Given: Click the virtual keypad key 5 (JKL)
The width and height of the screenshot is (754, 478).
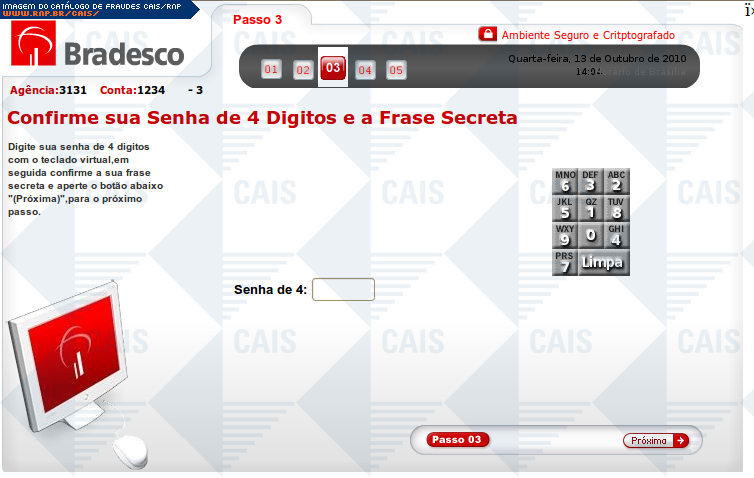Looking at the screenshot, I should 565,208.
